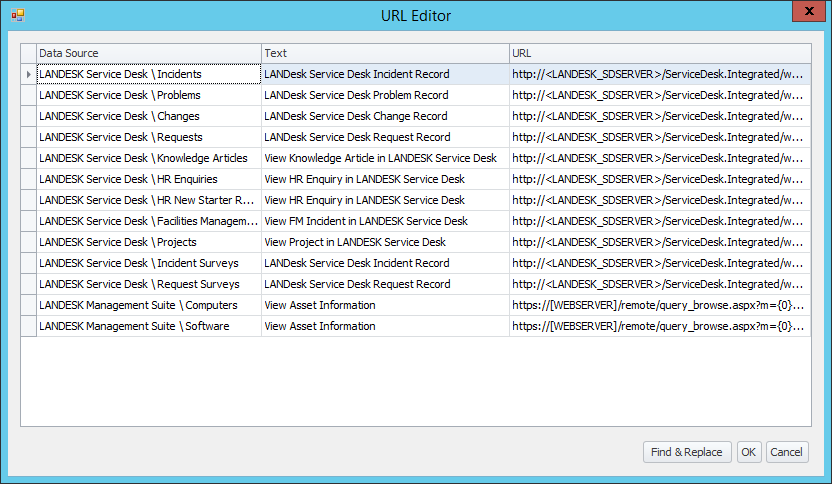Screen dimensions: 832x484
Task: Click 'View Asset Information' in Computers row
Action: coord(385,305)
